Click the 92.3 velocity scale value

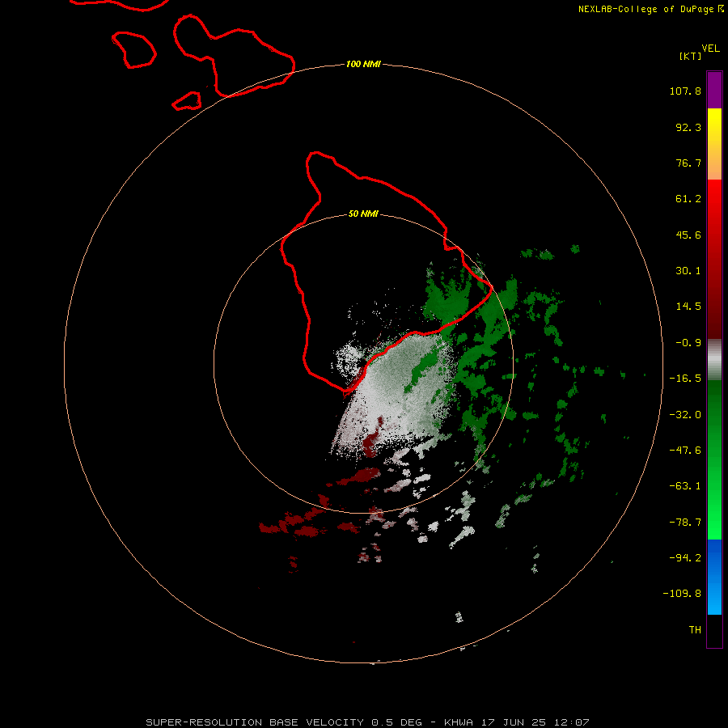pos(688,127)
